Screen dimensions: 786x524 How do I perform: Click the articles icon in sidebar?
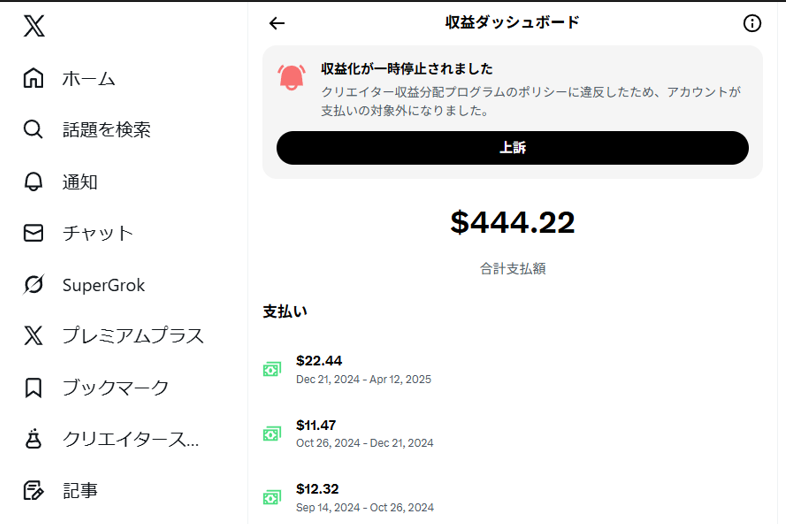34,491
